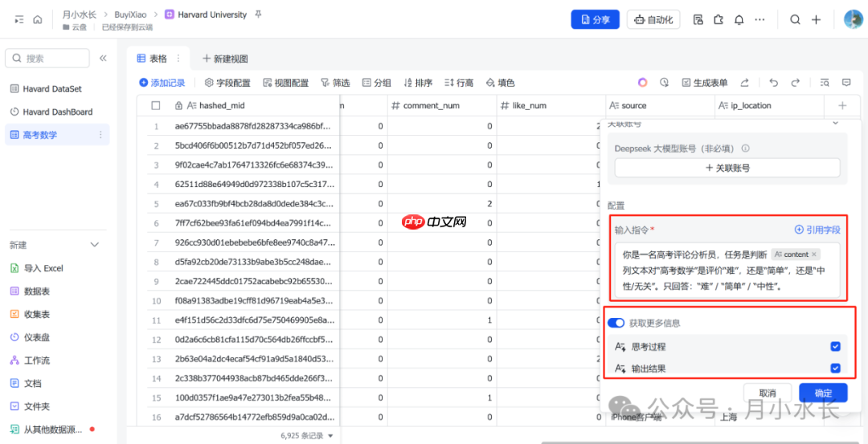Open the 筛选 filter tool
868x444 pixels.
[335, 83]
